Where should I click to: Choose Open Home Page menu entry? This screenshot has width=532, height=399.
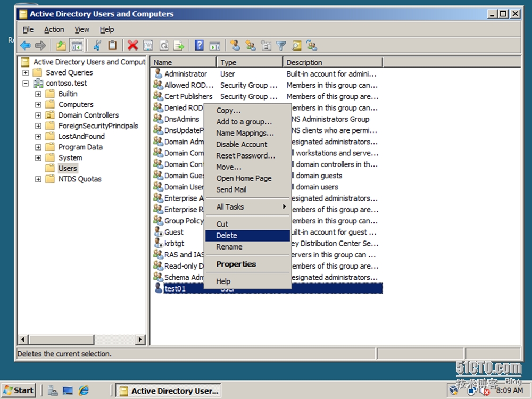(247, 178)
